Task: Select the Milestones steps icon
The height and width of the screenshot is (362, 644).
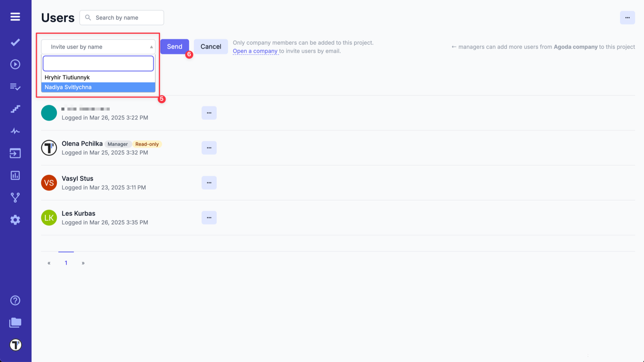Action: 15,109
